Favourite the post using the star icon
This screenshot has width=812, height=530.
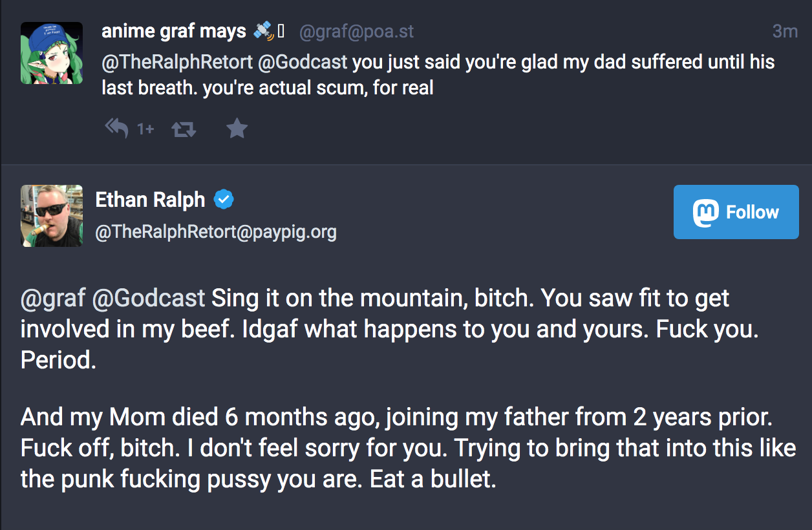click(x=237, y=129)
